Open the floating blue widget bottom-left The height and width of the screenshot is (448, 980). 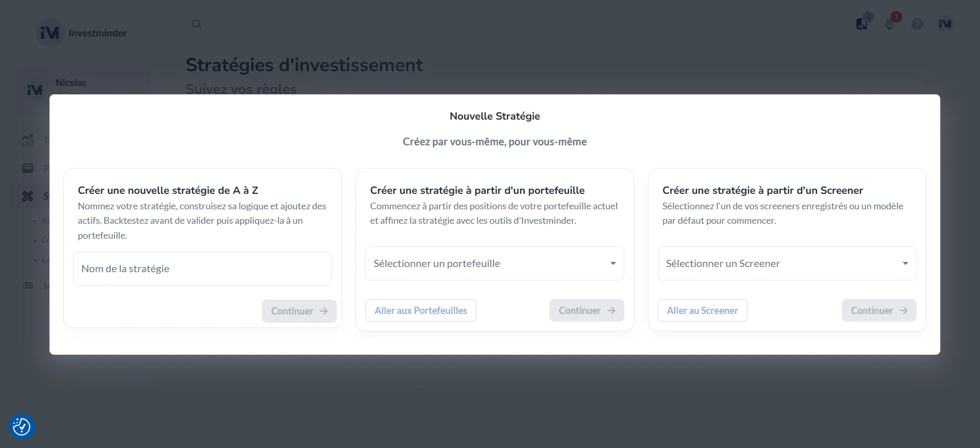[x=21, y=427]
